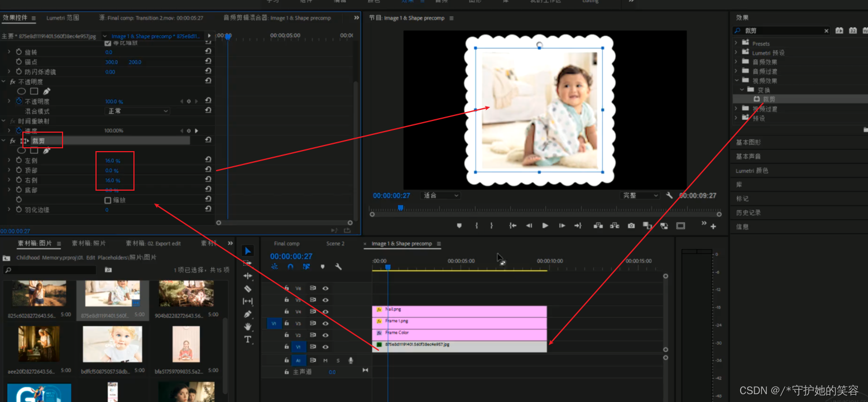This screenshot has width=868, height=402.
Task: Expand the Lumetri 预设 folder
Action: coord(736,52)
